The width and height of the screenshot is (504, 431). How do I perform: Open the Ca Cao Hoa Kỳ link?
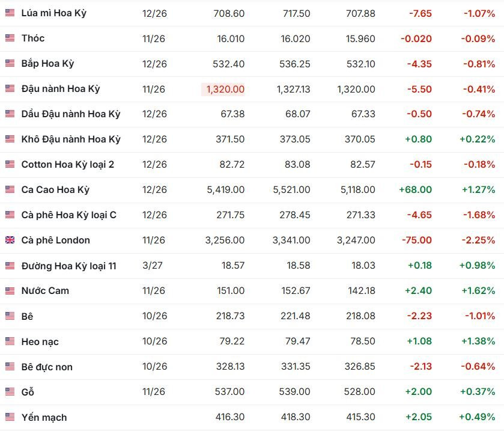(55, 190)
